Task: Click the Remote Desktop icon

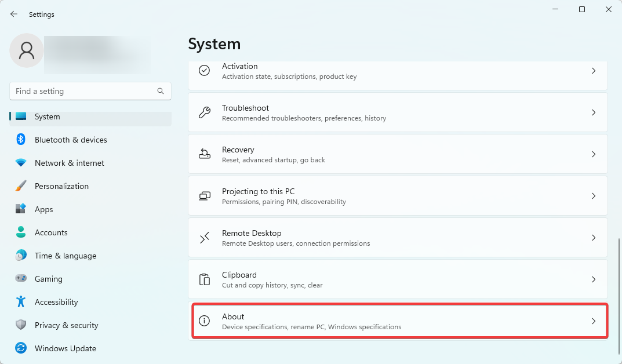Action: [204, 238]
